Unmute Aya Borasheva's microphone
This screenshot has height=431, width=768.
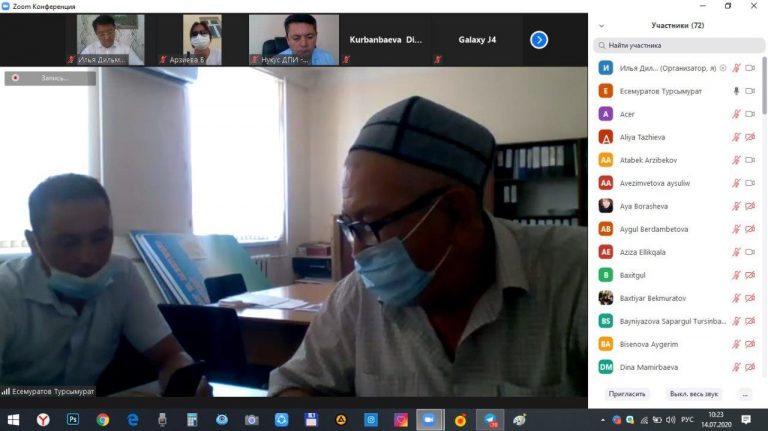736,206
